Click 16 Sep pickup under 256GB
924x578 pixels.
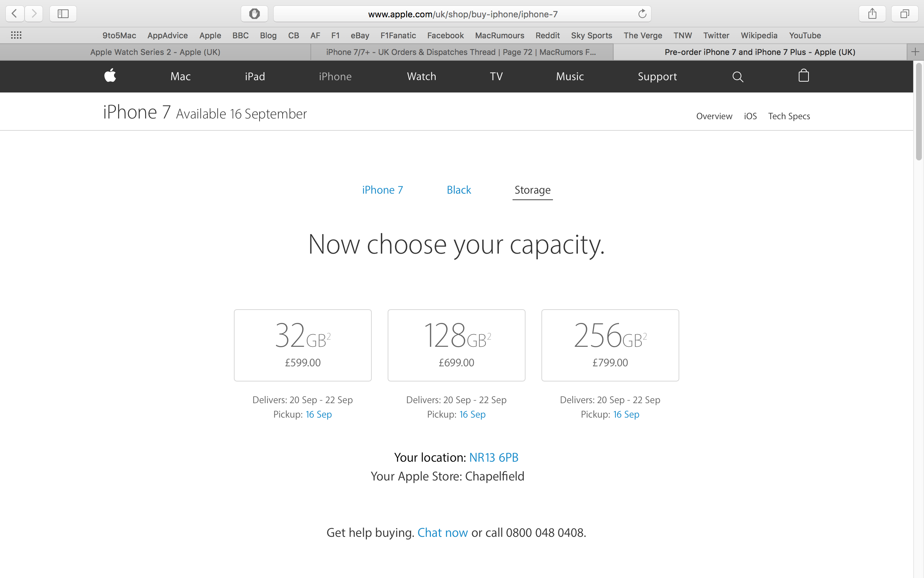point(626,414)
